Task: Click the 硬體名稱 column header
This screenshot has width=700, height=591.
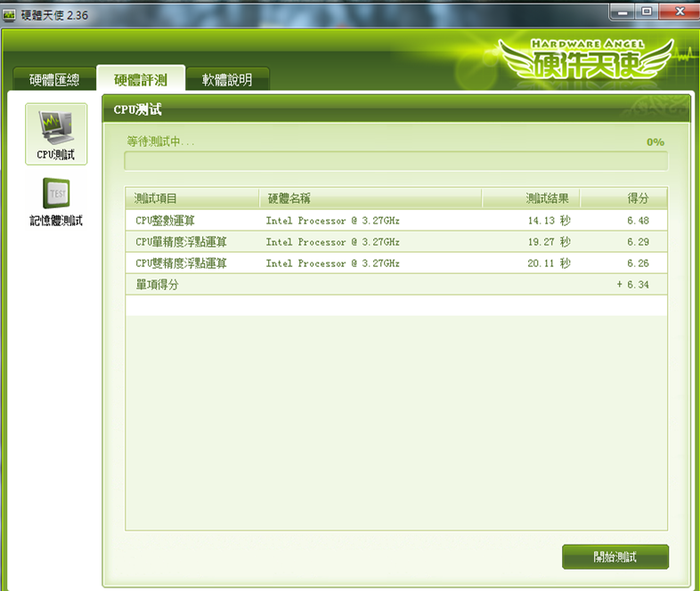Action: 370,198
